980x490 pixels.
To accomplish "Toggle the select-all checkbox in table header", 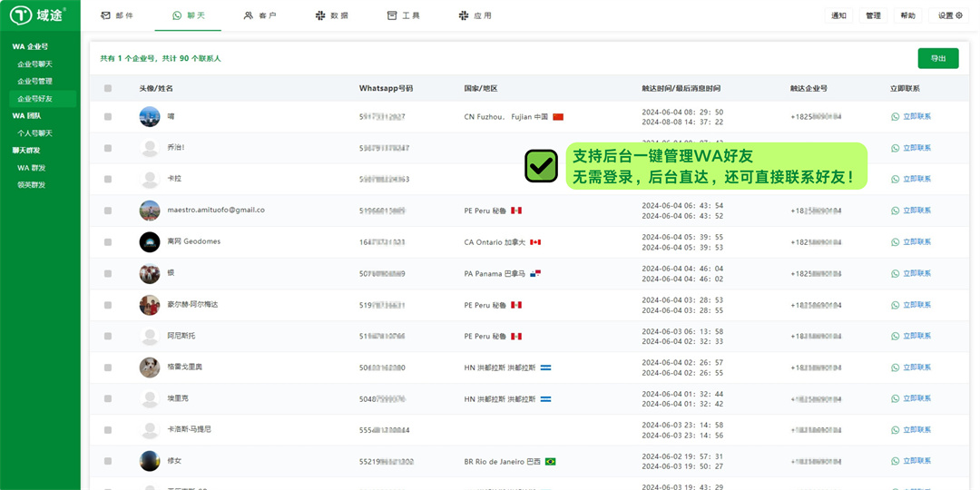I will (108, 89).
